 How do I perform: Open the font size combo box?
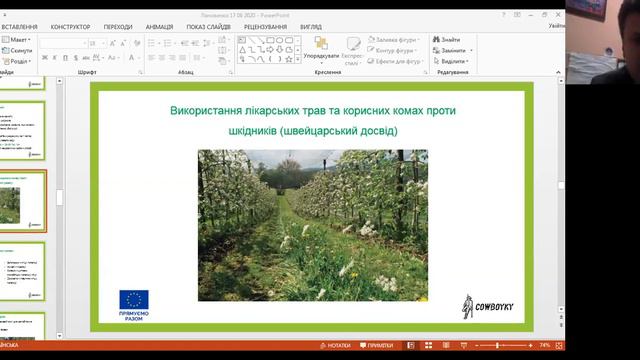click(x=98, y=43)
